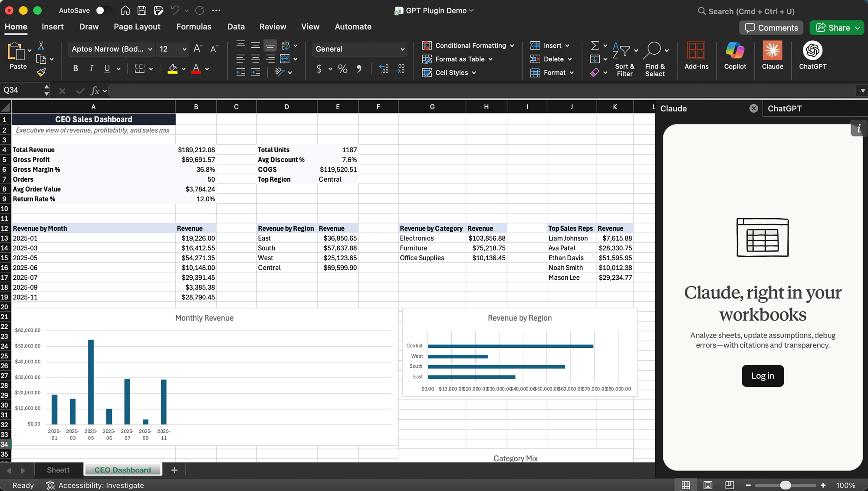868x491 pixels.
Task: Apply percent style formatting
Action: 342,69
